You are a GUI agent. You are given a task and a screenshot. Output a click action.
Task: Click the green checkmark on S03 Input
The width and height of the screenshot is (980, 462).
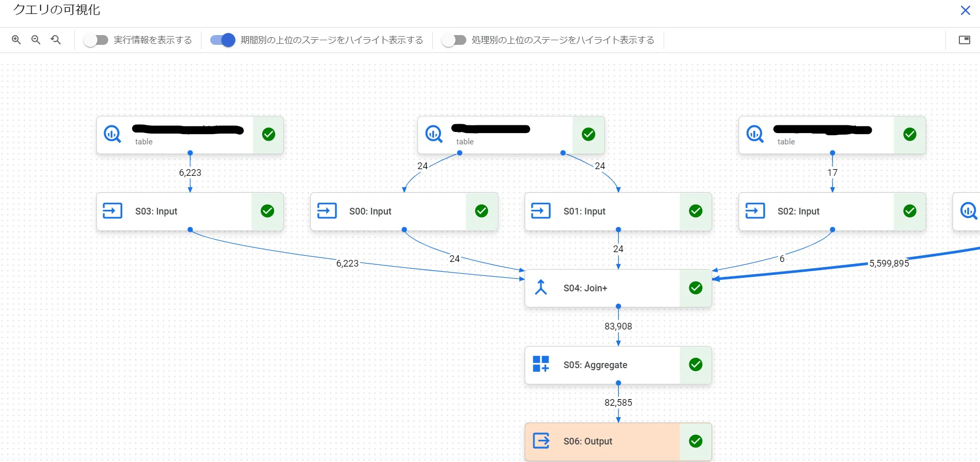tap(267, 211)
